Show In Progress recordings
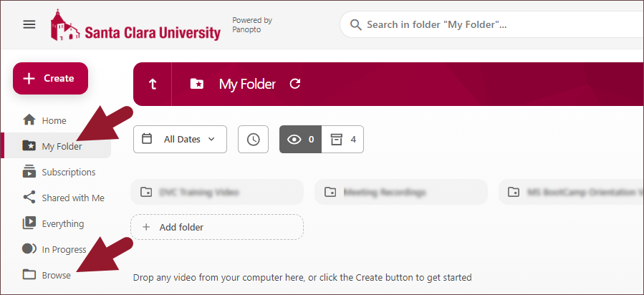Image resolution: width=644 pixels, height=295 pixels. [64, 249]
